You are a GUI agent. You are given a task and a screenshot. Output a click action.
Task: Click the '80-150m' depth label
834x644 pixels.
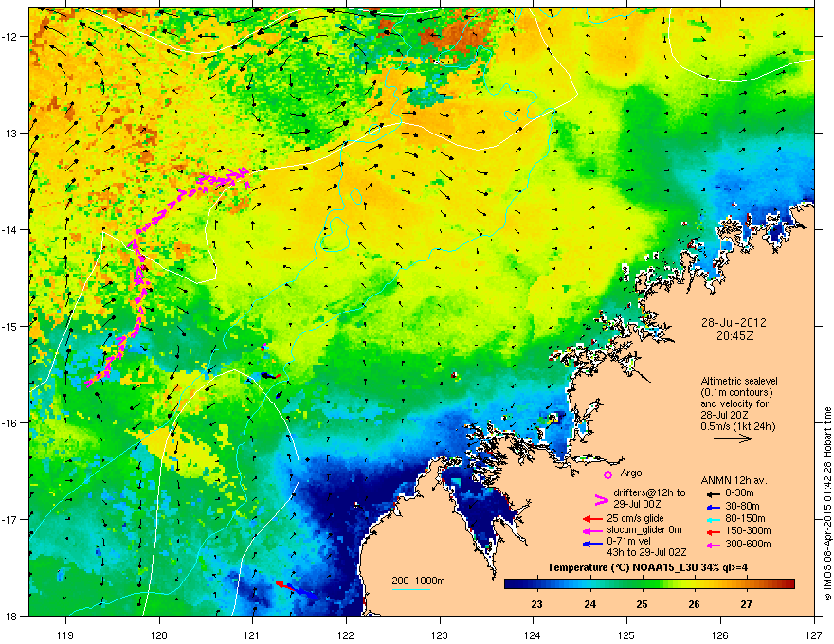point(746,519)
